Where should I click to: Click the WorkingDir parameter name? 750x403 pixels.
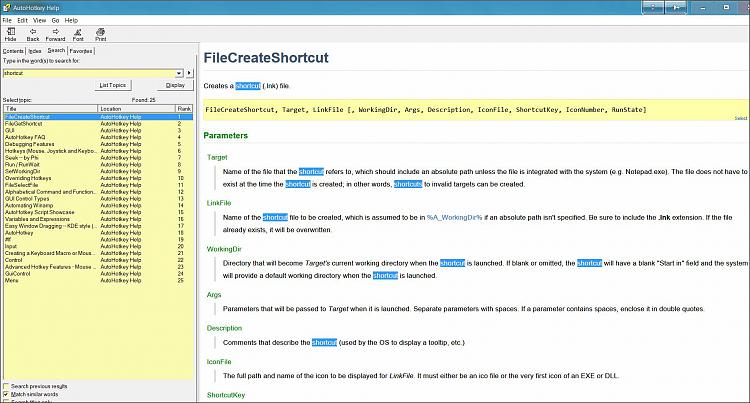point(224,249)
